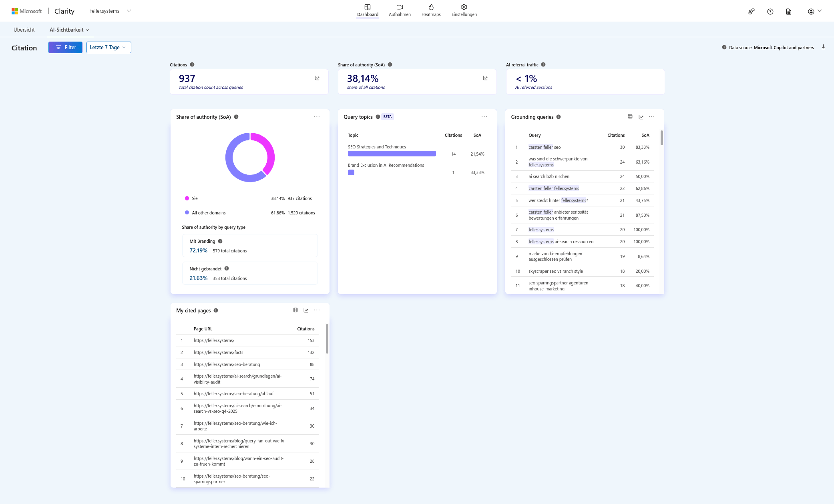Open the https://feller.systems/ root page row
This screenshot has height=504, width=834.
[247, 340]
